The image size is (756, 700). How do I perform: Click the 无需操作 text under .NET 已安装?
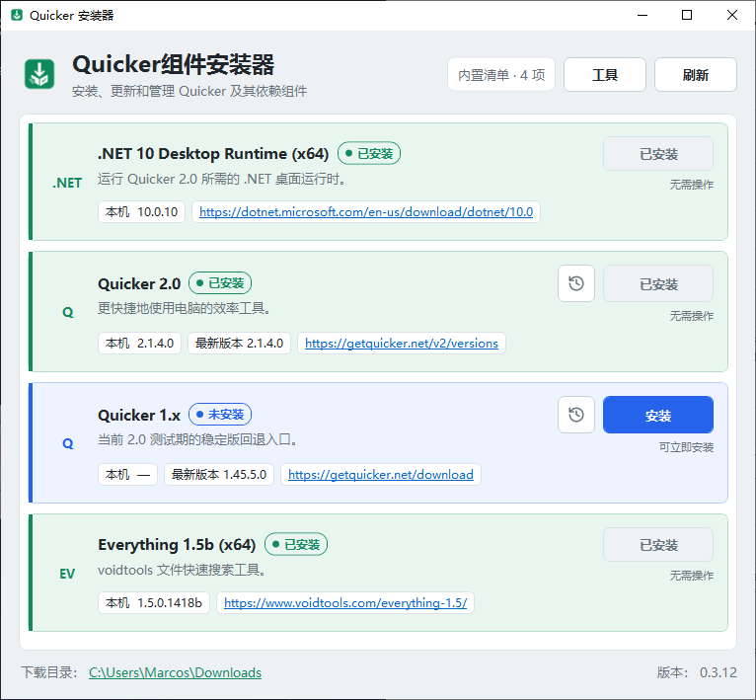point(692,185)
